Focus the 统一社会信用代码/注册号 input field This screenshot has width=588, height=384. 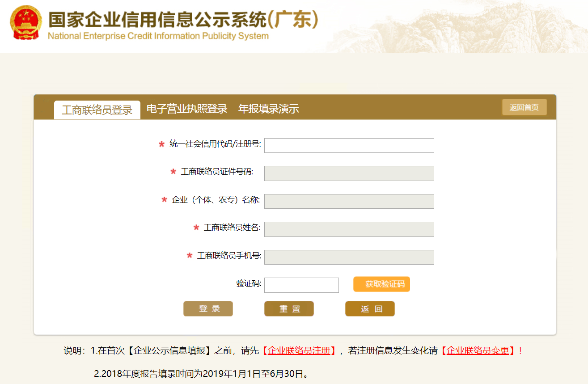pos(349,145)
